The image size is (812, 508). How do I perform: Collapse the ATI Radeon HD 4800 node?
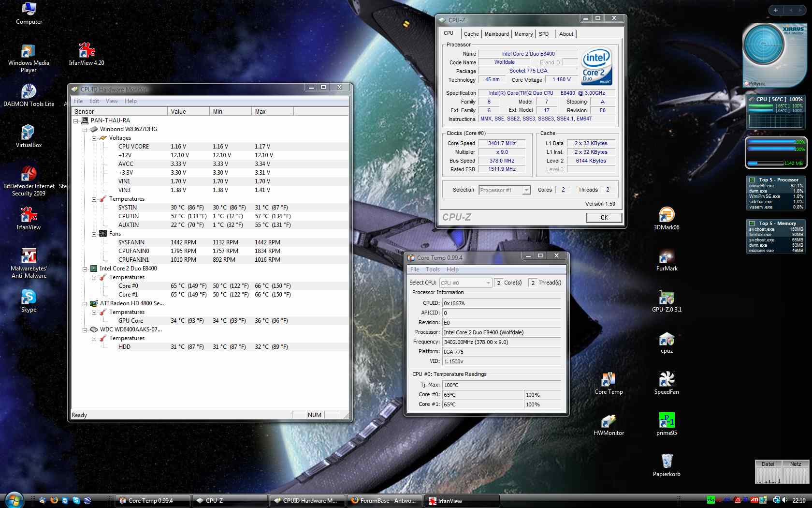[85, 303]
